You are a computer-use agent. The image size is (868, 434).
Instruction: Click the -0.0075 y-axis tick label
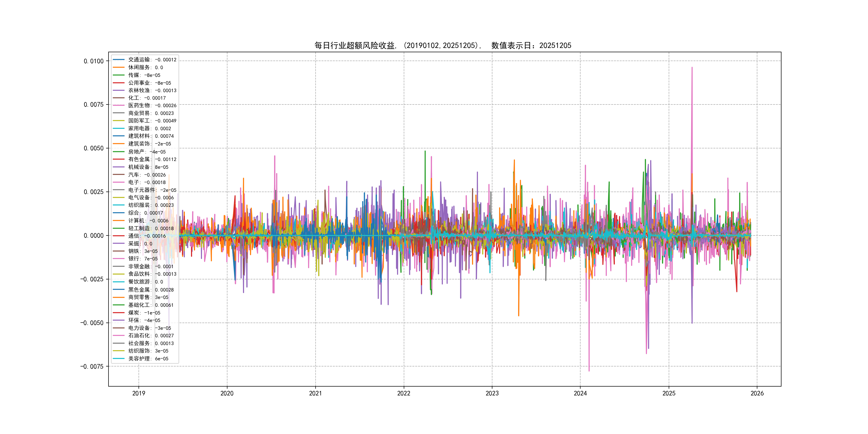point(92,366)
